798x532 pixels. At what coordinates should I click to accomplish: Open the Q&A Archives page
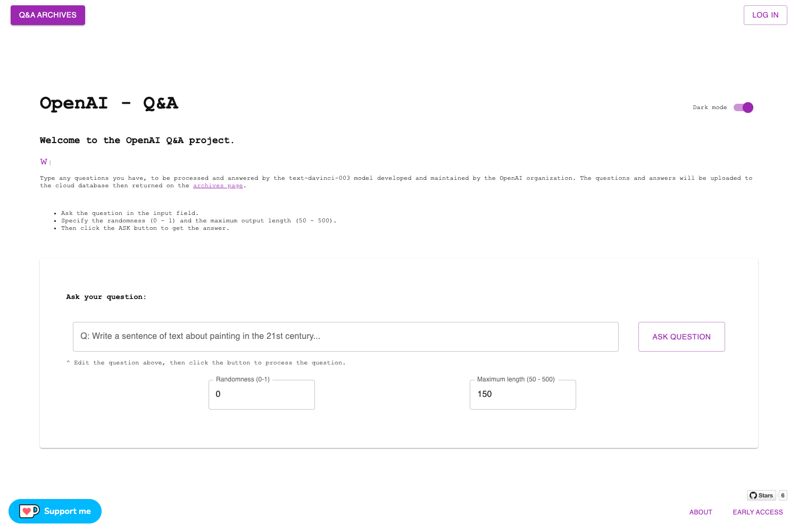pyautogui.click(x=48, y=15)
